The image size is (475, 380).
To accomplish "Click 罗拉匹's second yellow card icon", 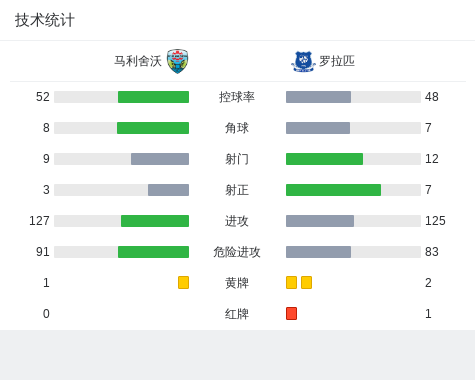I will 306,282.
